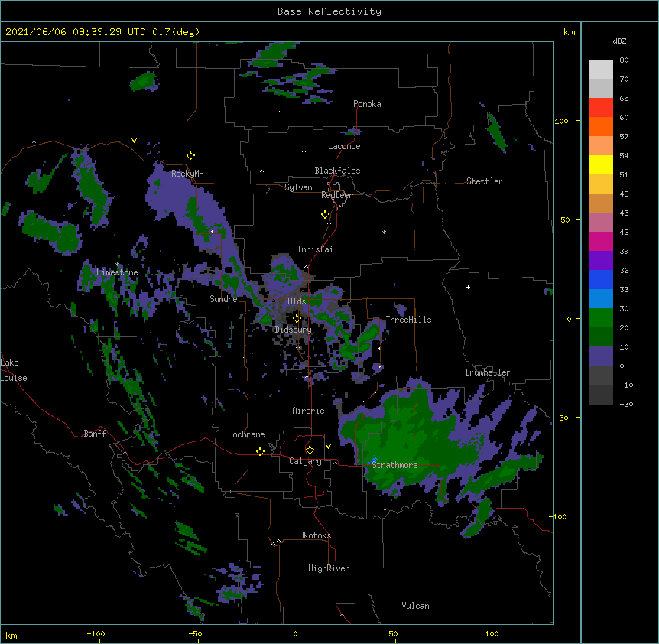Click the yellow diamond marker near RockyMH
This screenshot has height=644, width=659.
(191, 156)
